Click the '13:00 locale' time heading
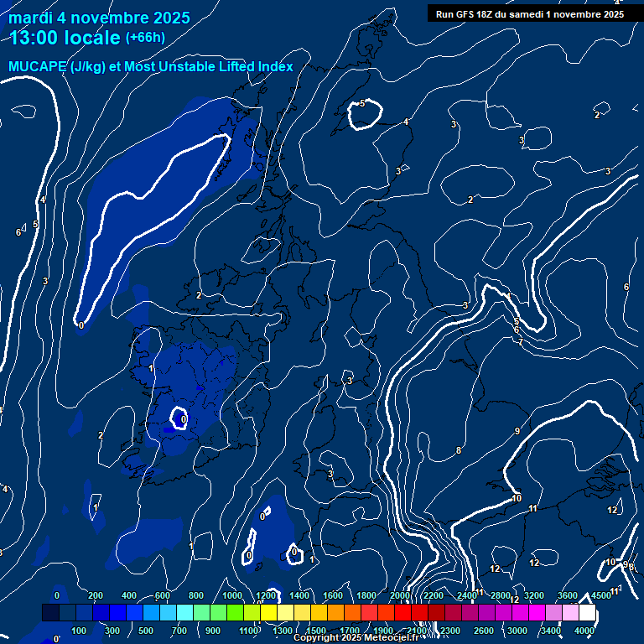The height and width of the screenshot is (644, 644). pyautogui.click(x=65, y=38)
